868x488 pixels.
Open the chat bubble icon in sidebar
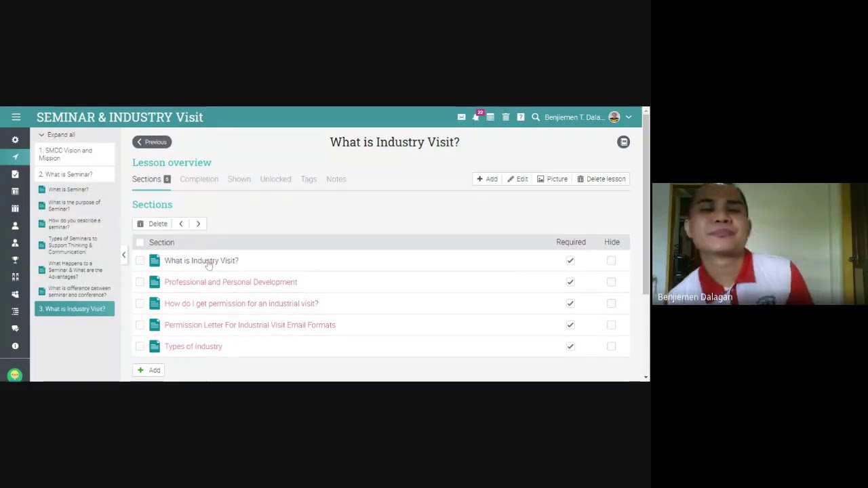tap(15, 329)
